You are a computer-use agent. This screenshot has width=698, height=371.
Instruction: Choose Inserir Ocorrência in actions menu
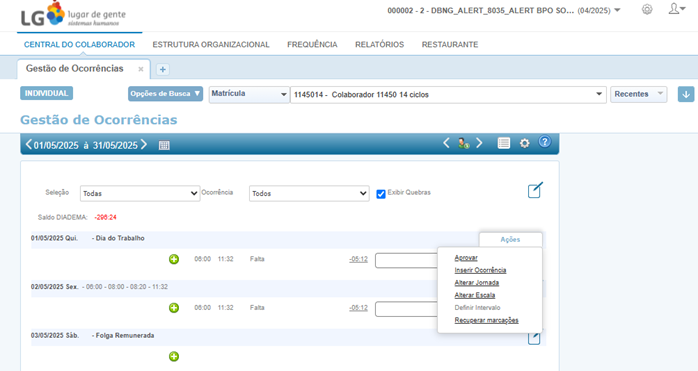[x=480, y=270]
